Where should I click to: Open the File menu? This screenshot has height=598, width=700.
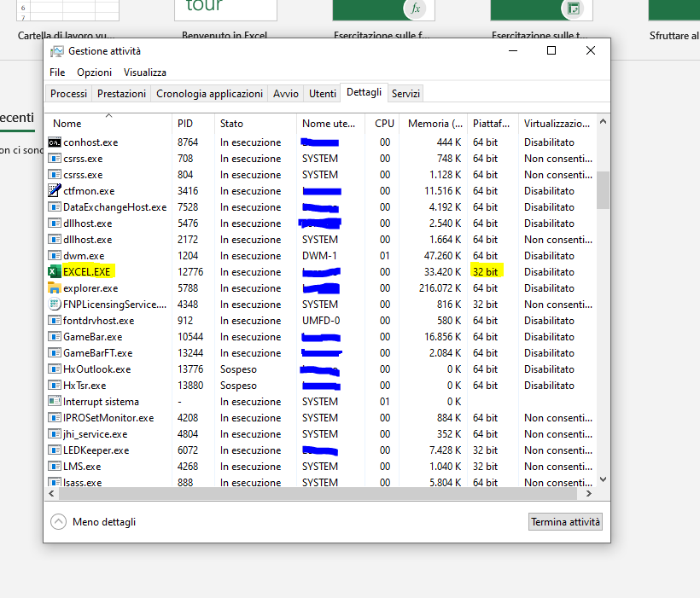click(x=57, y=73)
